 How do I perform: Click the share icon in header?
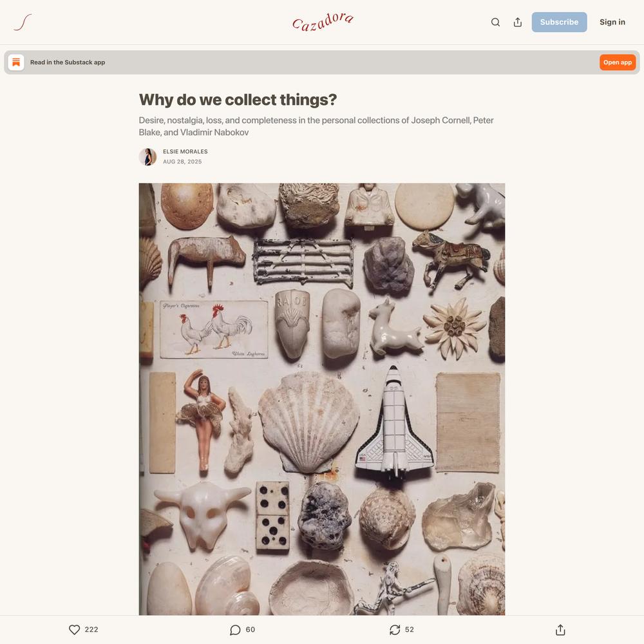pos(518,22)
